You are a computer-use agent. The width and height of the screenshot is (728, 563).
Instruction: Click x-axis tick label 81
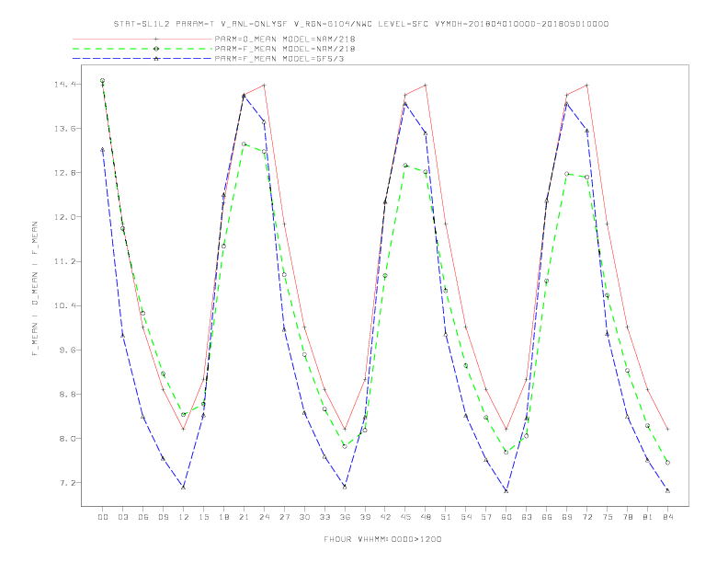coord(648,517)
